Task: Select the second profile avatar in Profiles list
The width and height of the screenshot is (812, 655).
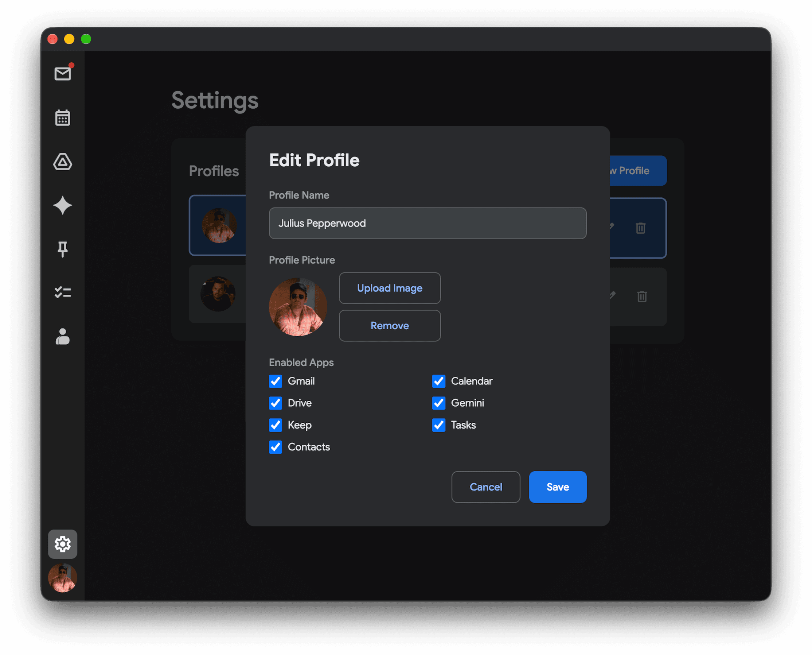Action: coord(218,294)
